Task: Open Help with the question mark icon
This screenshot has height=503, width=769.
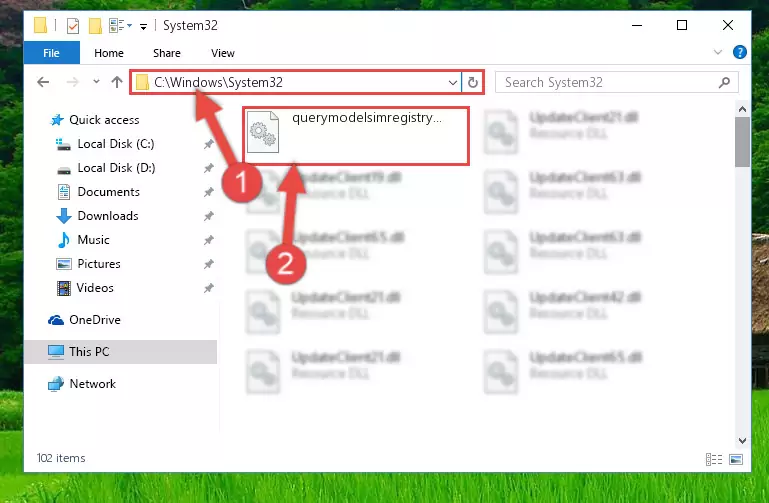Action: coord(739,52)
